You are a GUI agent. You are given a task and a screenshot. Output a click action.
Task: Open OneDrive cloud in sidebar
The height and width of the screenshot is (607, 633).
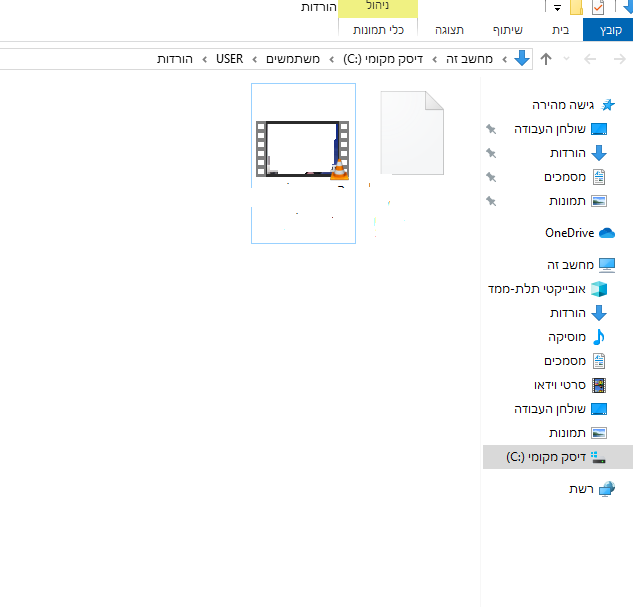pos(580,233)
